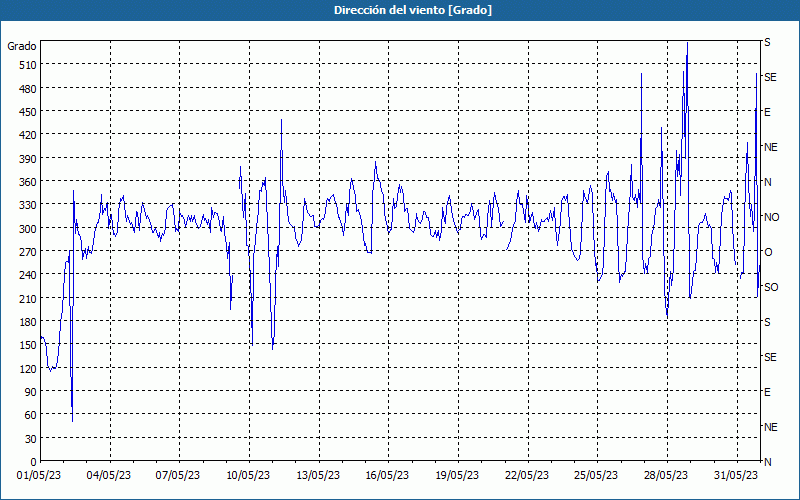Viewport: 800px width, 500px height.
Task: Select the 31/05/23 date label
Action: coord(736,476)
